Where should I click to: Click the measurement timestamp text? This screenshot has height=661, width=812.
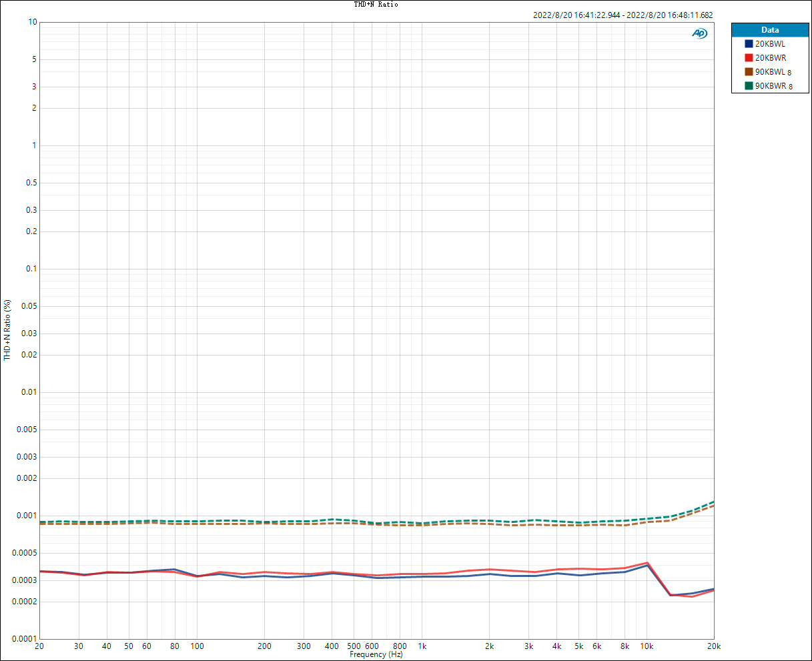[623, 15]
